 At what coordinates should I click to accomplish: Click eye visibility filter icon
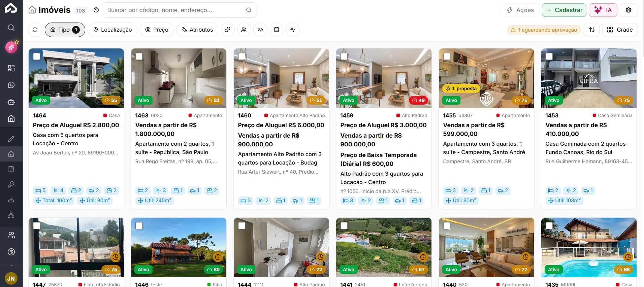click(260, 30)
